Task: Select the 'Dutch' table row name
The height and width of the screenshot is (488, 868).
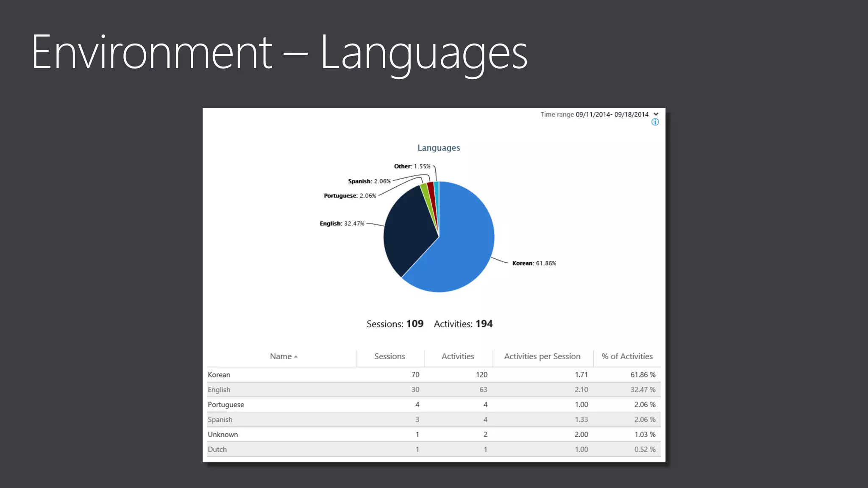Action: (217, 449)
